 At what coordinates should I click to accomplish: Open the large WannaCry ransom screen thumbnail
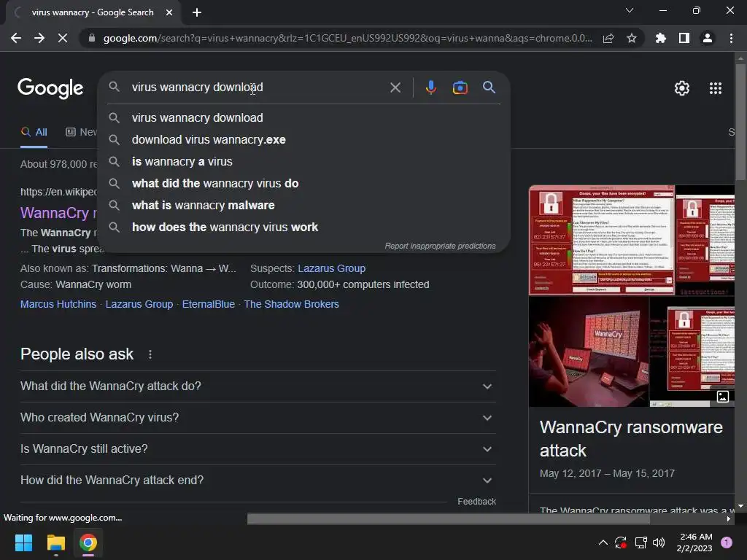[602, 240]
